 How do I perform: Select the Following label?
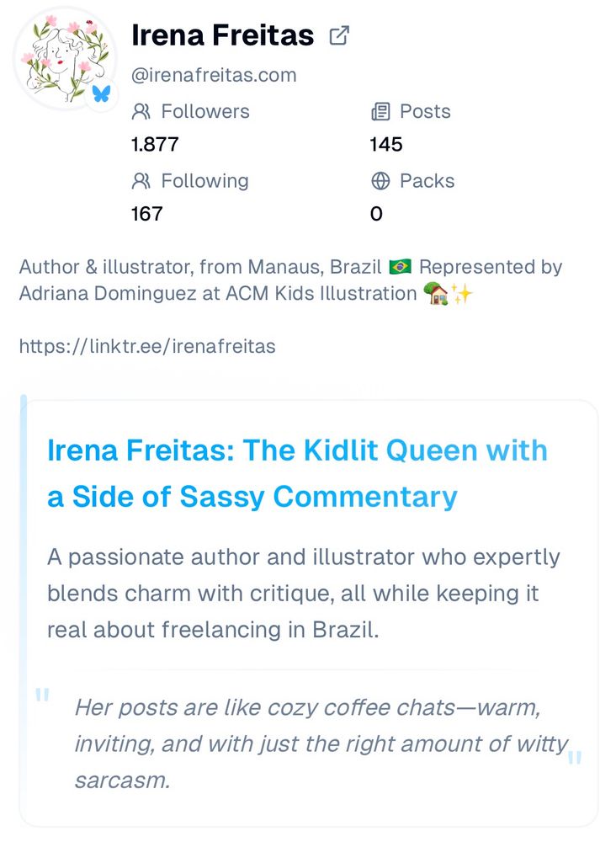[x=204, y=181]
